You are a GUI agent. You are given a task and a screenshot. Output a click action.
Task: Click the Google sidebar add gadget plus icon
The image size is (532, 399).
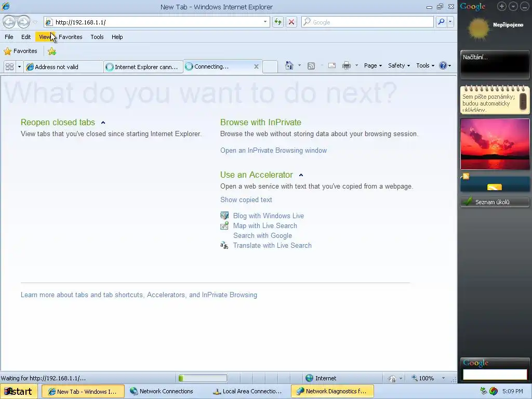tap(501, 6)
